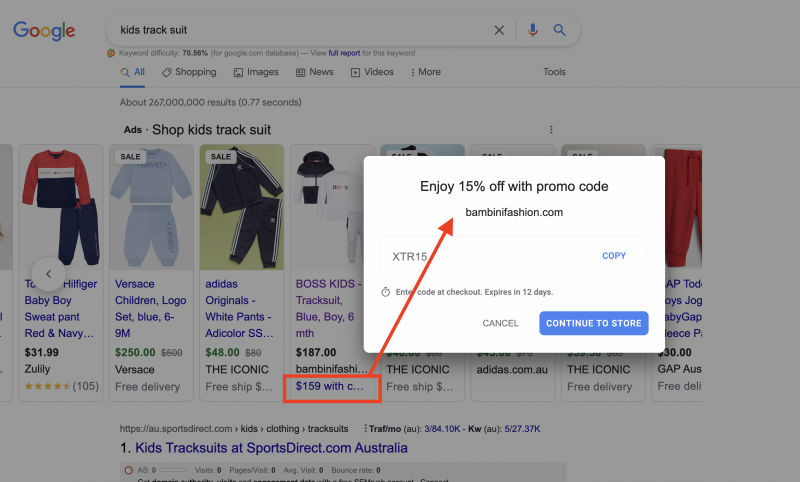Click the adidas.com.au seller name

tap(512, 369)
